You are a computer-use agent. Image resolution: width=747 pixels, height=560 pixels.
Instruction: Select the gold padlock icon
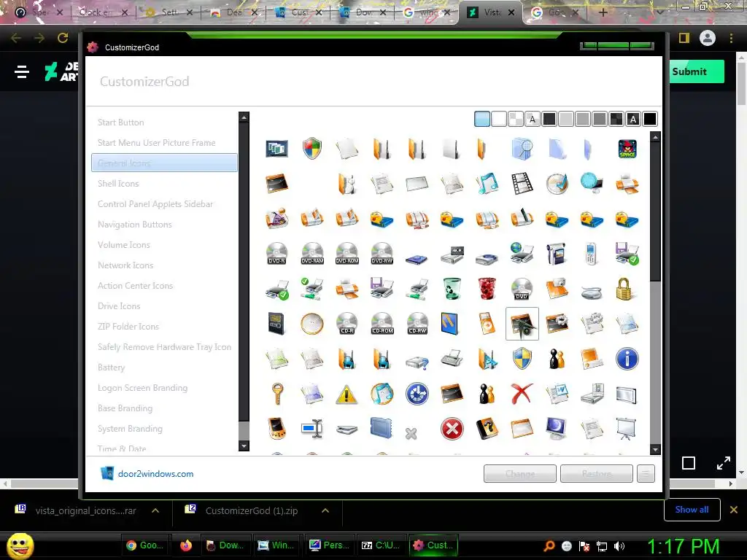[624, 289]
